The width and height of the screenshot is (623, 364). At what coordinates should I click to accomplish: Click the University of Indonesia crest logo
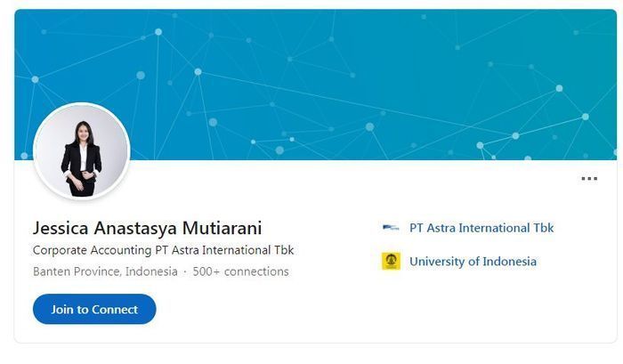coord(391,262)
